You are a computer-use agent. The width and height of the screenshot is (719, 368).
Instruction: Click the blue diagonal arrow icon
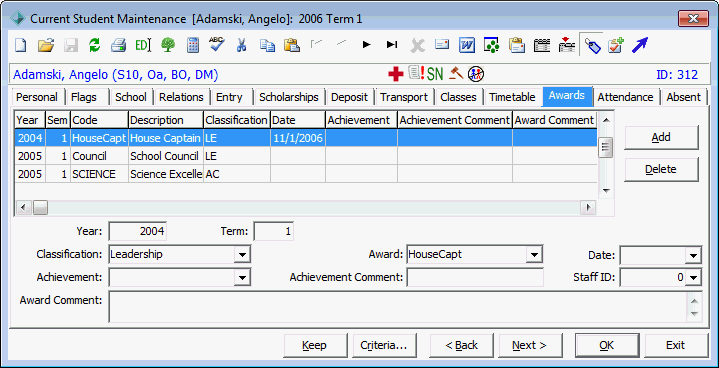[x=640, y=45]
